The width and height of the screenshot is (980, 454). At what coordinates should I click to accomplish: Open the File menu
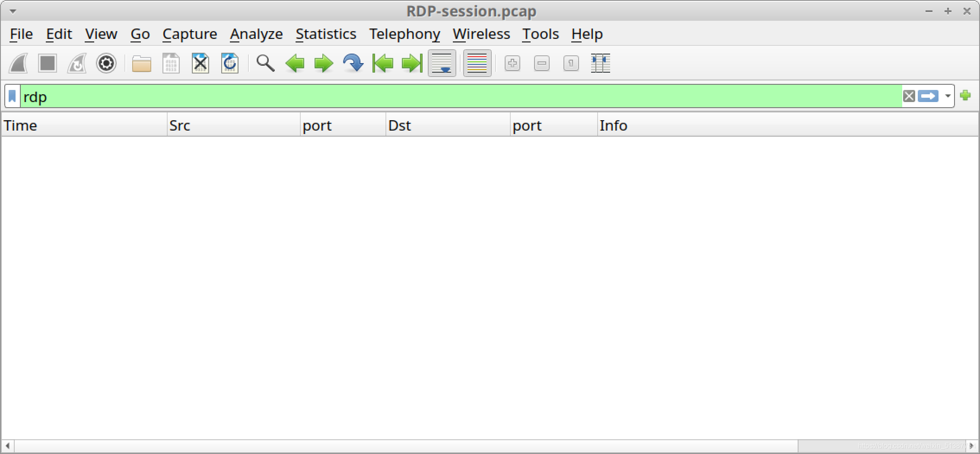tap(21, 34)
